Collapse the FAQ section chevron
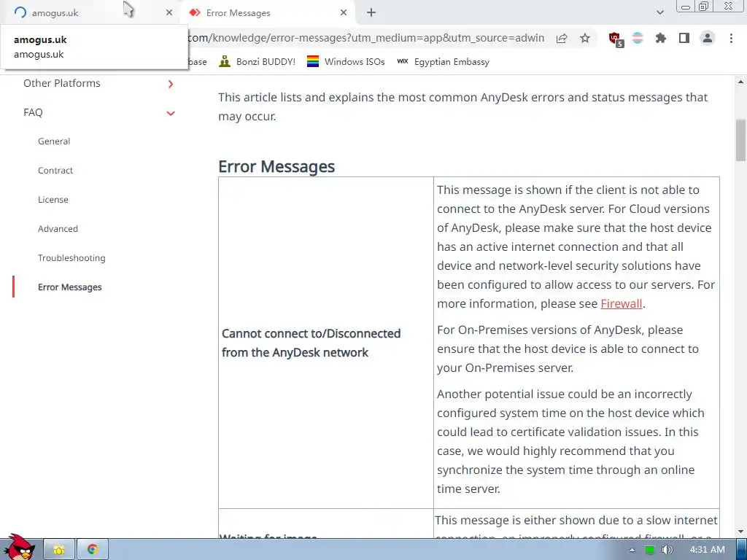This screenshot has height=560, width=747. click(171, 113)
